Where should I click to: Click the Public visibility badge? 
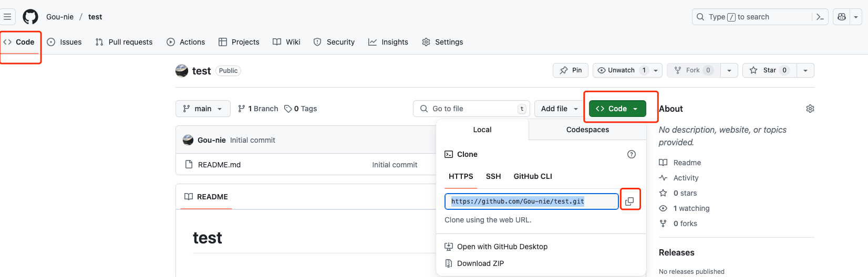(x=228, y=71)
